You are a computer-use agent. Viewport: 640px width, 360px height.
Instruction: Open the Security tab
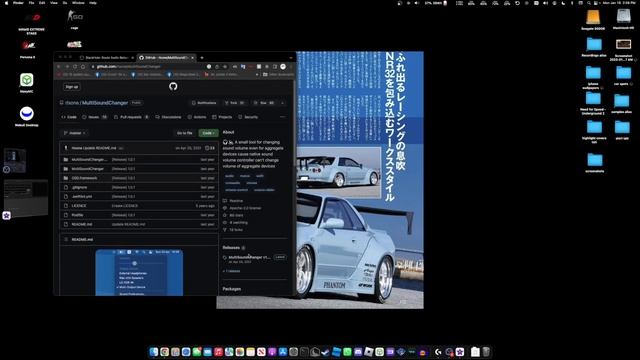248,117
